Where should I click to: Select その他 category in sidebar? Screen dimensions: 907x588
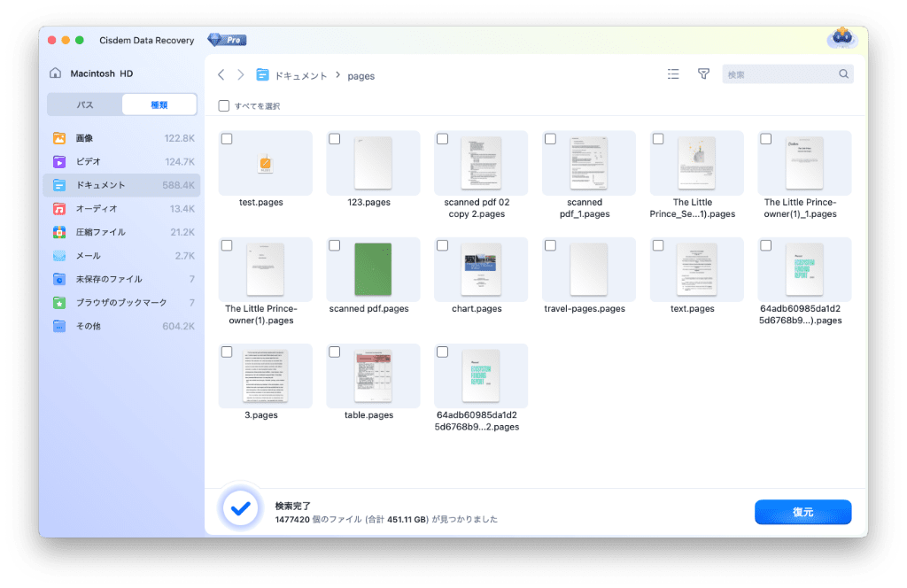pos(121,326)
